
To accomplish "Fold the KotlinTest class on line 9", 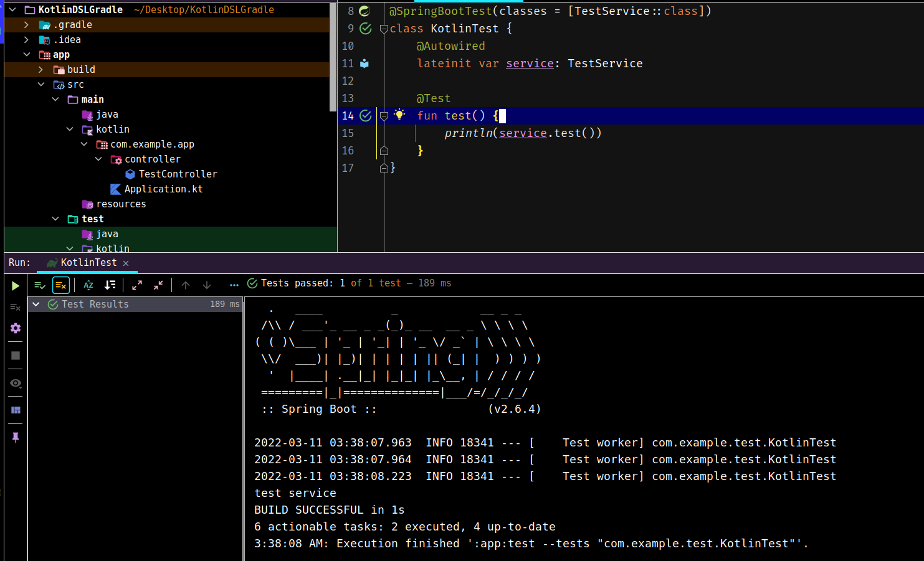I will click(x=384, y=29).
